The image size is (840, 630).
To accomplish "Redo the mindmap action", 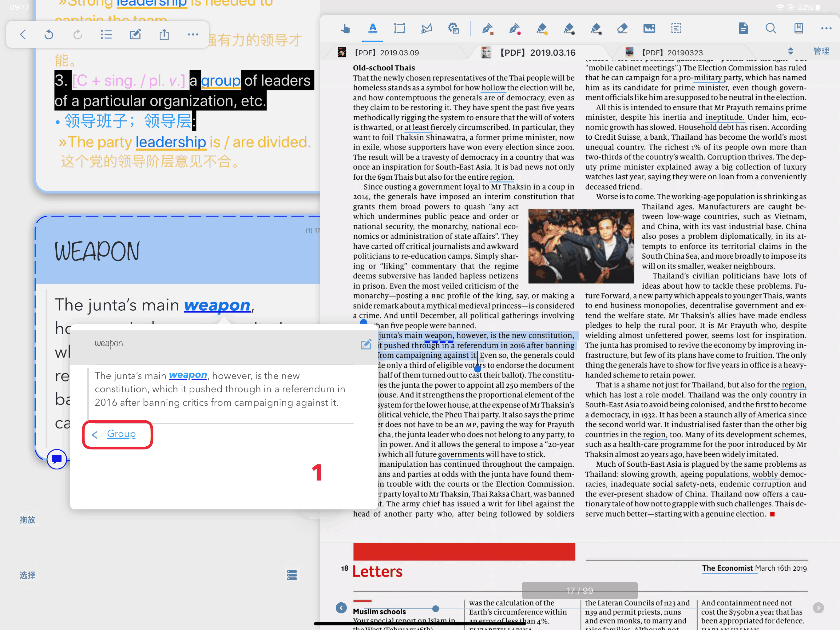I will point(77,34).
